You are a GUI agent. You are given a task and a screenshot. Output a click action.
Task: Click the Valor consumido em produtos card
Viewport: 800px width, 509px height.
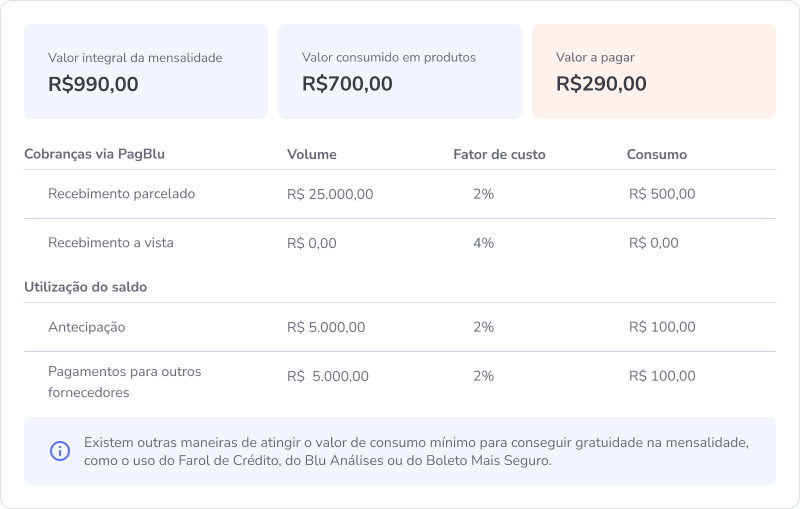[400, 71]
